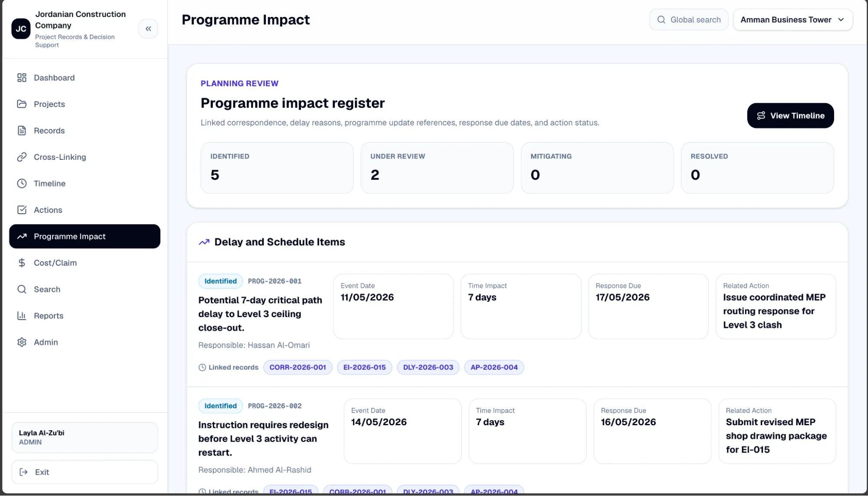
Task: Collapse the sidebar with double-chevron icon
Action: (x=148, y=29)
